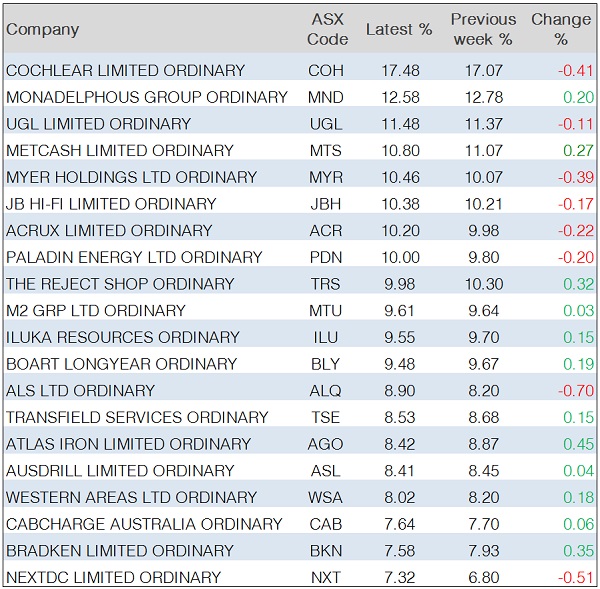Viewport: 600px width, 589px height.
Task: Click the ASX Code column header
Action: point(327,29)
